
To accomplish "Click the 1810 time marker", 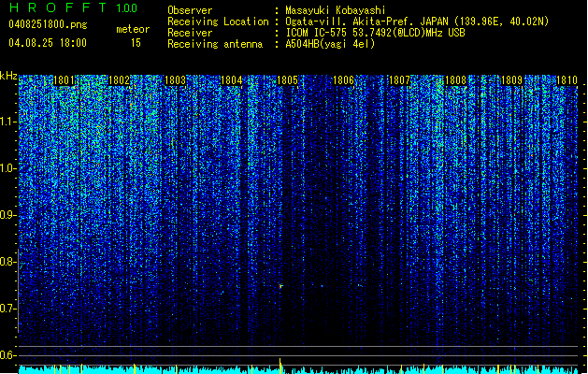I will (566, 80).
